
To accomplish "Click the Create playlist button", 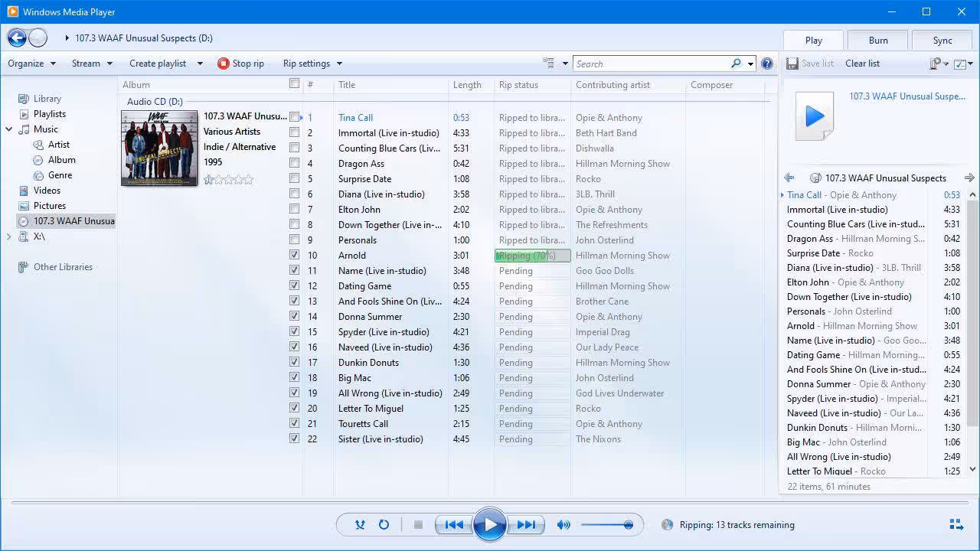I will [158, 64].
